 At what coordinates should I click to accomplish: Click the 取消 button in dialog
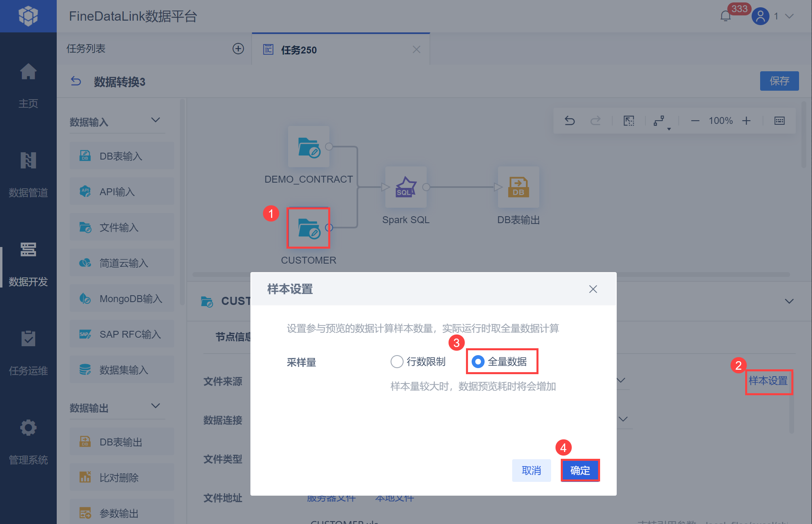click(x=531, y=470)
